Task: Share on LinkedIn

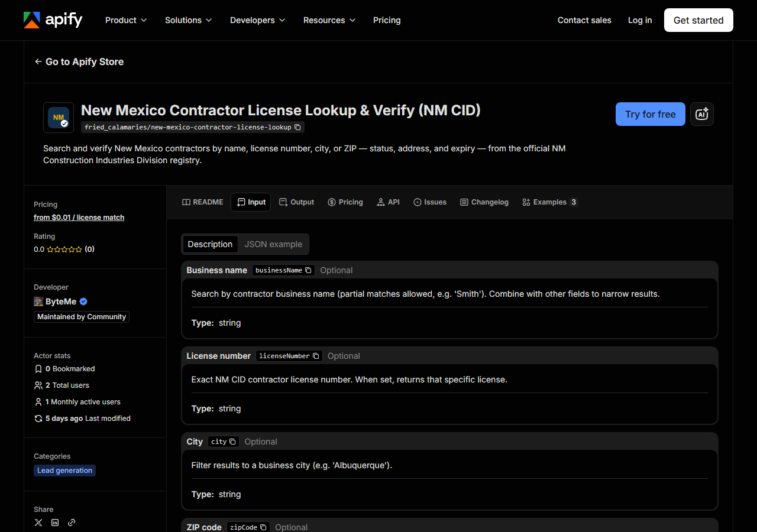Action: pyautogui.click(x=55, y=523)
